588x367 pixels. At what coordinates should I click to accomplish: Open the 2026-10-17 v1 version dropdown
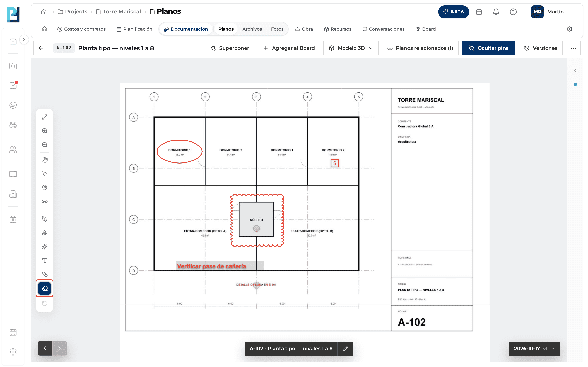pyautogui.click(x=534, y=348)
